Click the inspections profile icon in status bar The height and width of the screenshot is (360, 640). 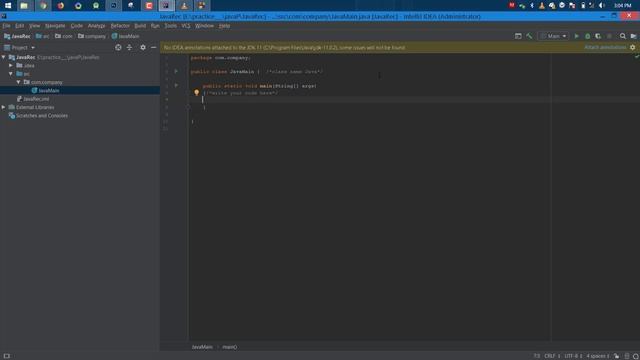627,356
